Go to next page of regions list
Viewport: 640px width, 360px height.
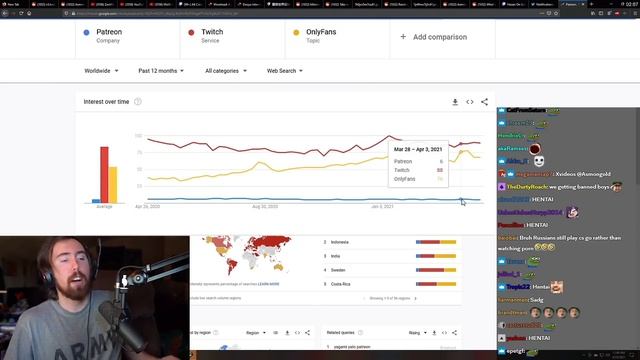tap(416, 298)
